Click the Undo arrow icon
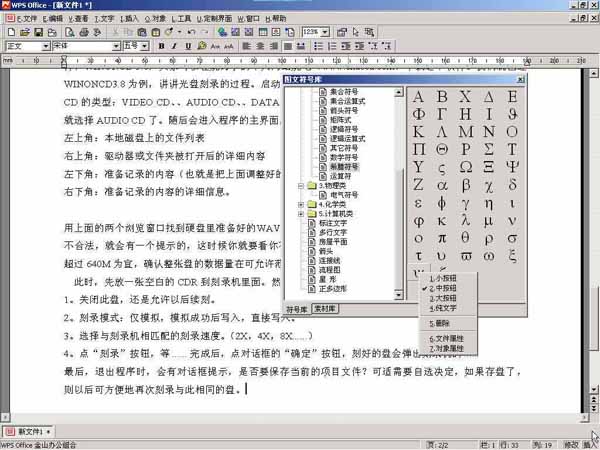600x450 pixels. click(192, 32)
